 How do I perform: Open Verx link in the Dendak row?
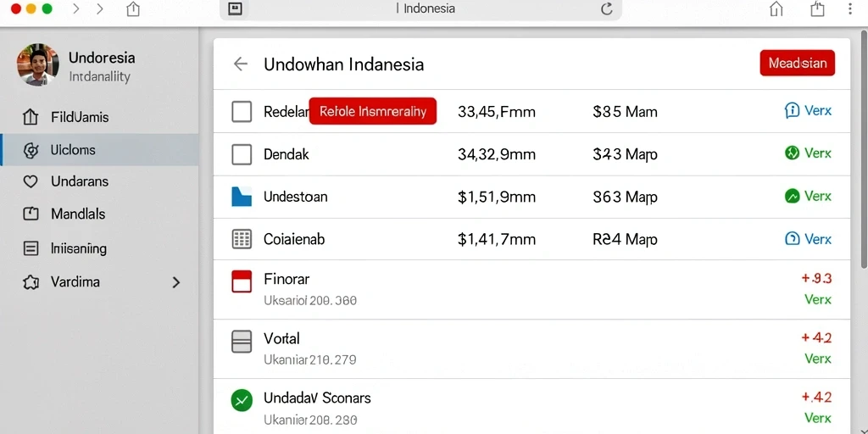click(x=818, y=153)
